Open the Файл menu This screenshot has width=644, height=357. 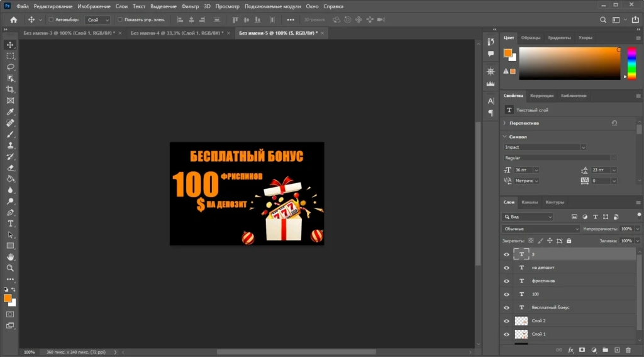pos(23,6)
